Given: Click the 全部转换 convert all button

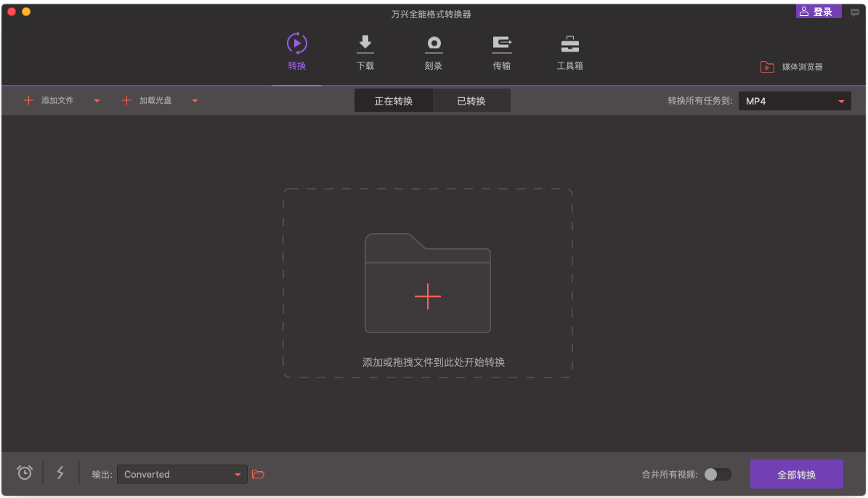Looking at the screenshot, I should pos(796,474).
